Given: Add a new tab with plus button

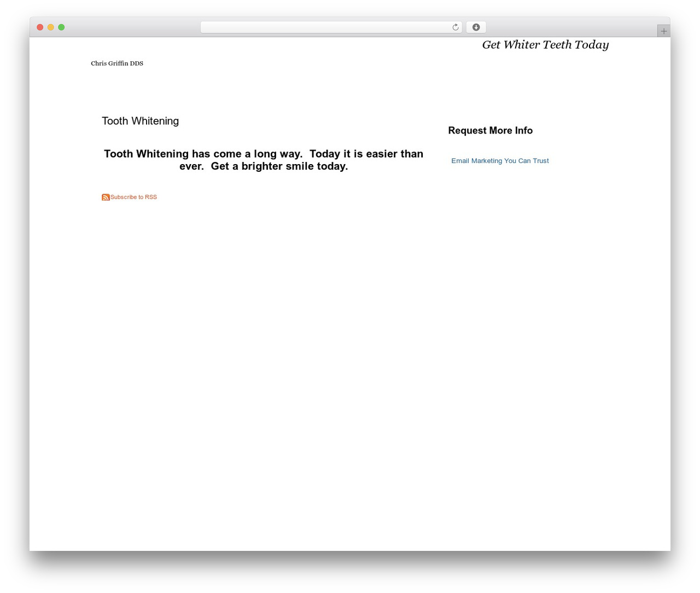Looking at the screenshot, I should click(663, 31).
